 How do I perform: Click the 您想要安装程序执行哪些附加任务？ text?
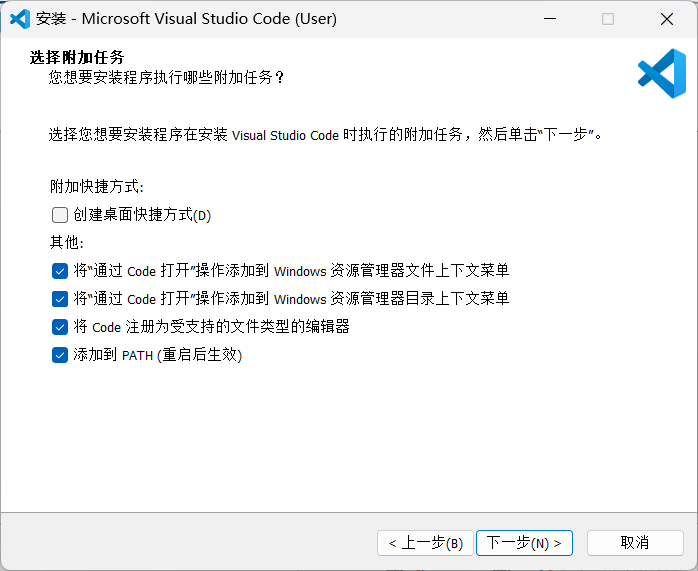click(166, 78)
